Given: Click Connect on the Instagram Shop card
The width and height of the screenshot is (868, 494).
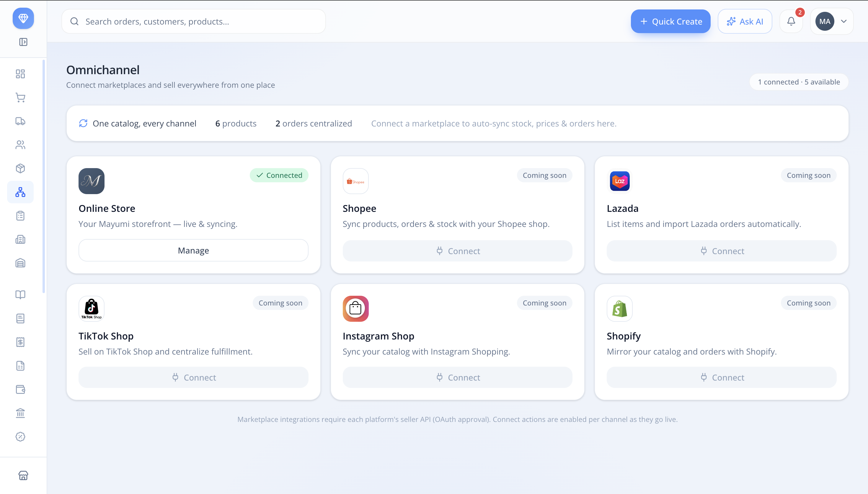Looking at the screenshot, I should coord(457,377).
